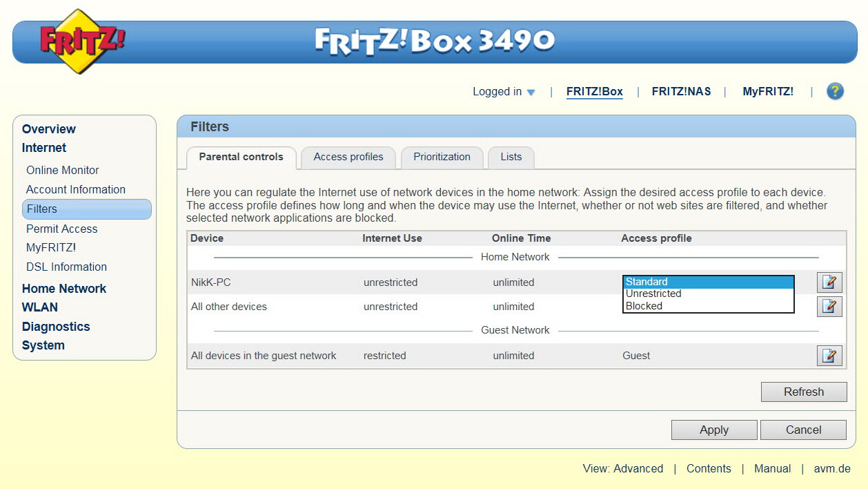Open Permit Access page

(x=62, y=229)
